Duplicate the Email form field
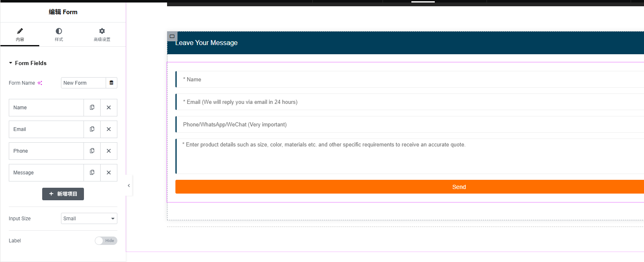 (x=92, y=129)
